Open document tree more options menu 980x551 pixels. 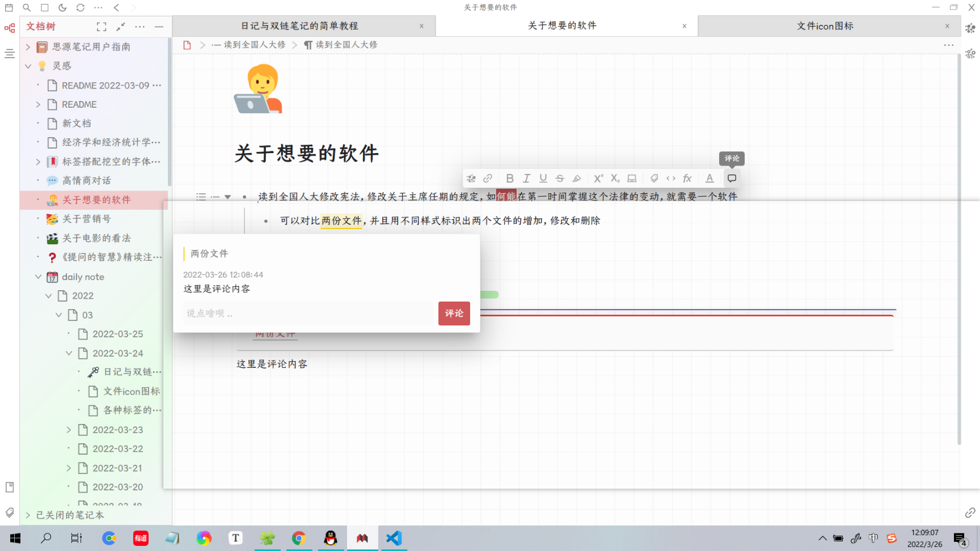click(x=140, y=27)
